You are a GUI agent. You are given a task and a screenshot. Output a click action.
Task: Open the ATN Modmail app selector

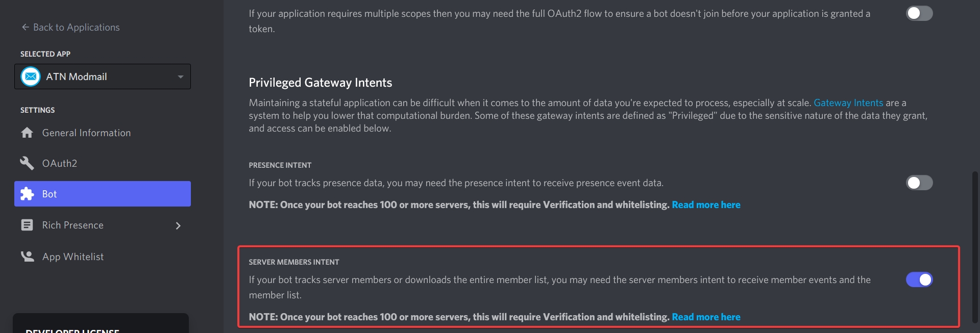coord(102,76)
